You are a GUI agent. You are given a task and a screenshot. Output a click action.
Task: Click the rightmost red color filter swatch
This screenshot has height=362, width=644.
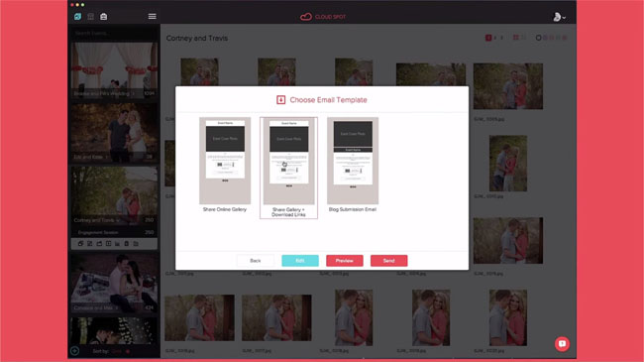coord(565,38)
